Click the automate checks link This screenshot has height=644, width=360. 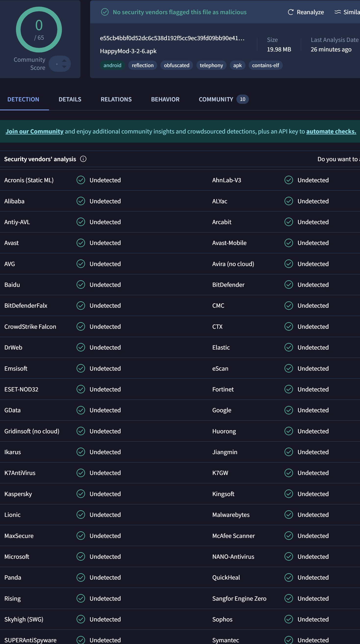point(331,131)
